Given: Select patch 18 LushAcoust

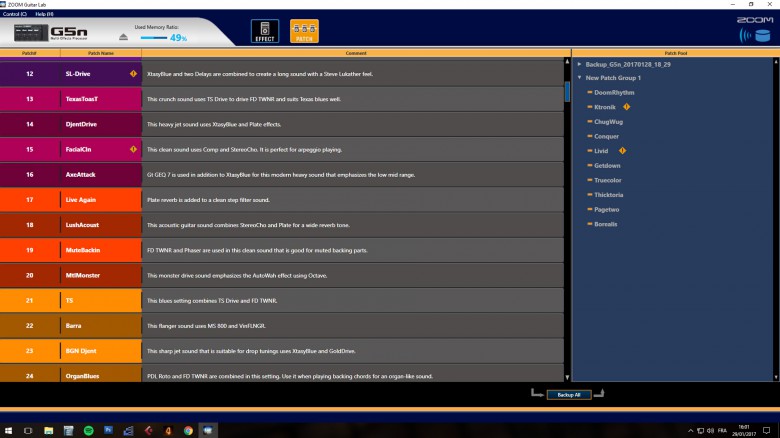Looking at the screenshot, I should 71,225.
